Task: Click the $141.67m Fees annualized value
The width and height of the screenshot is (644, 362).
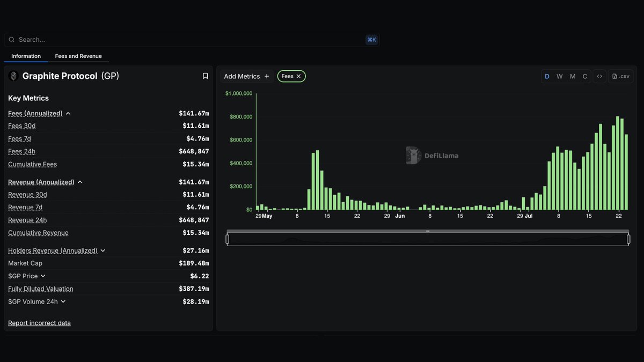Action: (194, 114)
